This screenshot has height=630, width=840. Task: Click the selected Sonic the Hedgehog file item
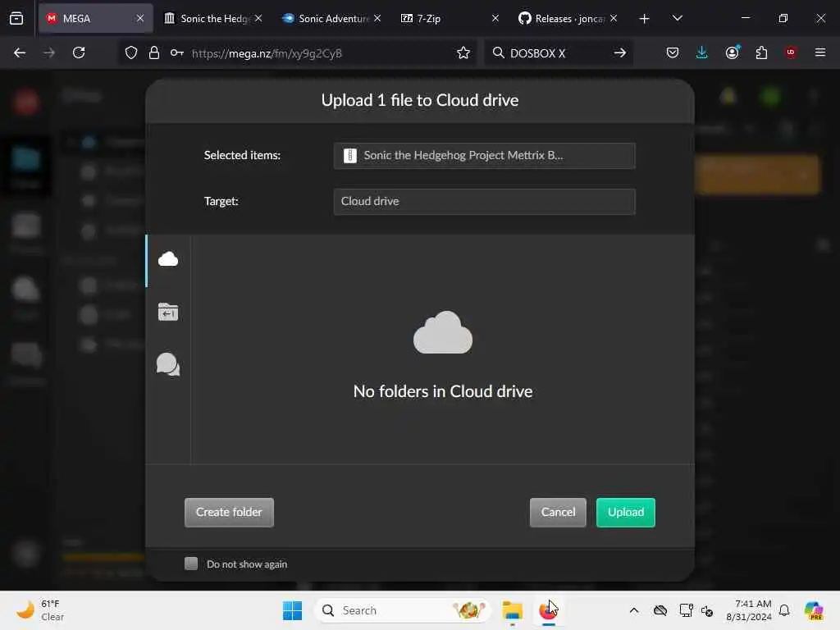click(484, 155)
